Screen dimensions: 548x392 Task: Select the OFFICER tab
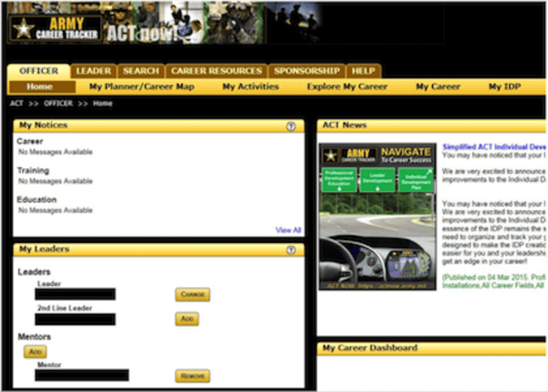coord(38,71)
